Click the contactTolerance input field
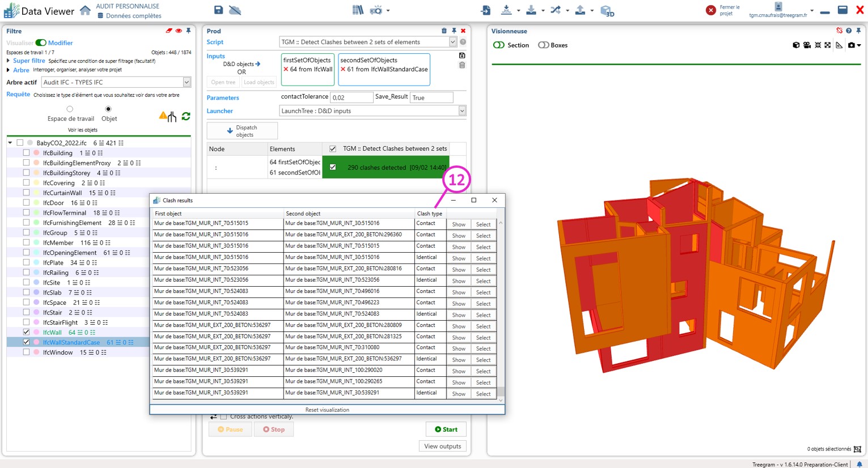This screenshot has height=468, width=868. [351, 97]
